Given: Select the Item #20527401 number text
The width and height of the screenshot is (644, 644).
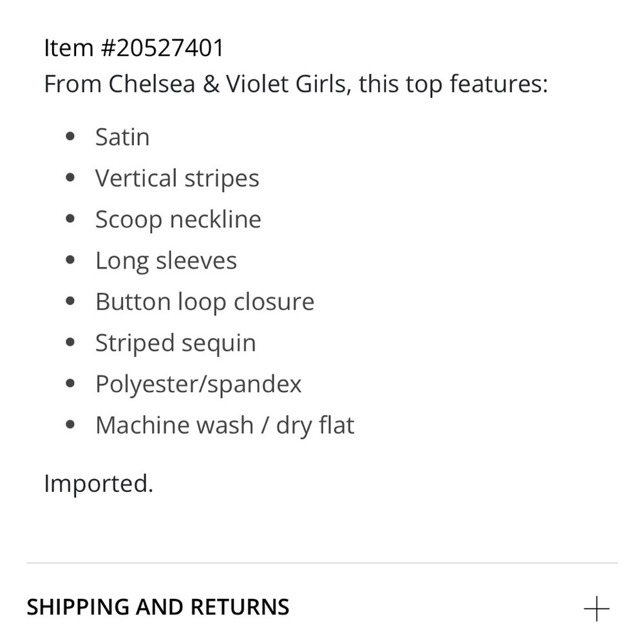Looking at the screenshot, I should 133,48.
